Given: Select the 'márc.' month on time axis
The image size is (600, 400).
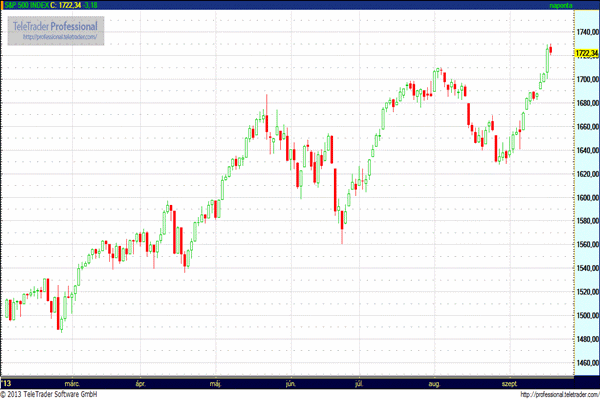Looking at the screenshot, I should click(72, 383).
